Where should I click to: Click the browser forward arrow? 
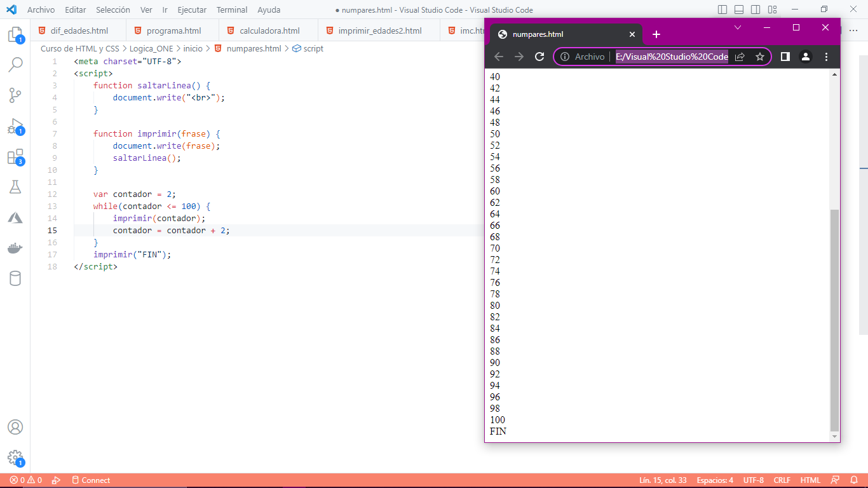(x=519, y=57)
